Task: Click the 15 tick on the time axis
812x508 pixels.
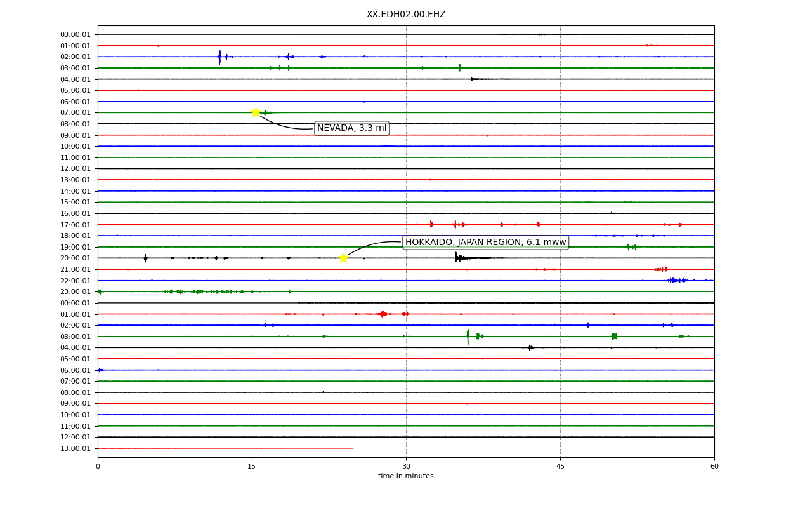Action: [x=252, y=467]
